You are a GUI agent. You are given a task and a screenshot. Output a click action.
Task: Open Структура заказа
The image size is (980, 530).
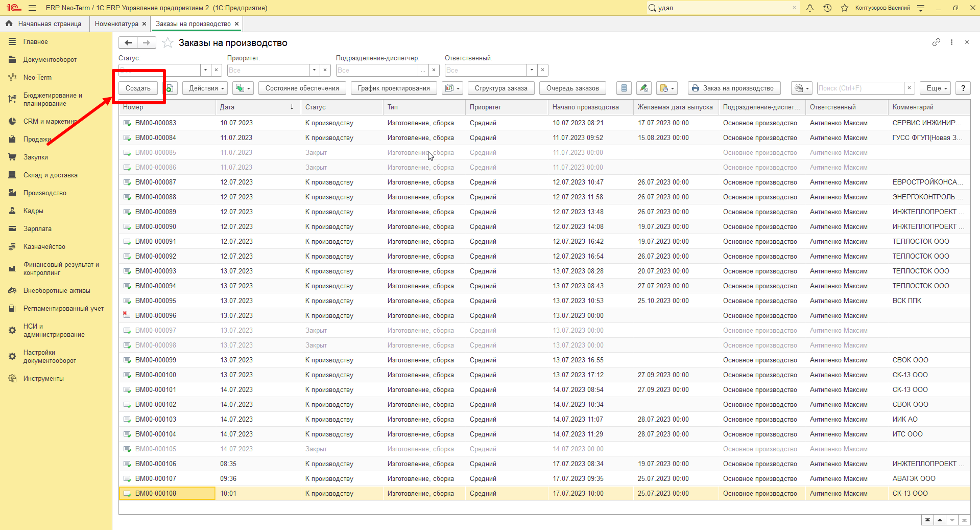pos(501,88)
